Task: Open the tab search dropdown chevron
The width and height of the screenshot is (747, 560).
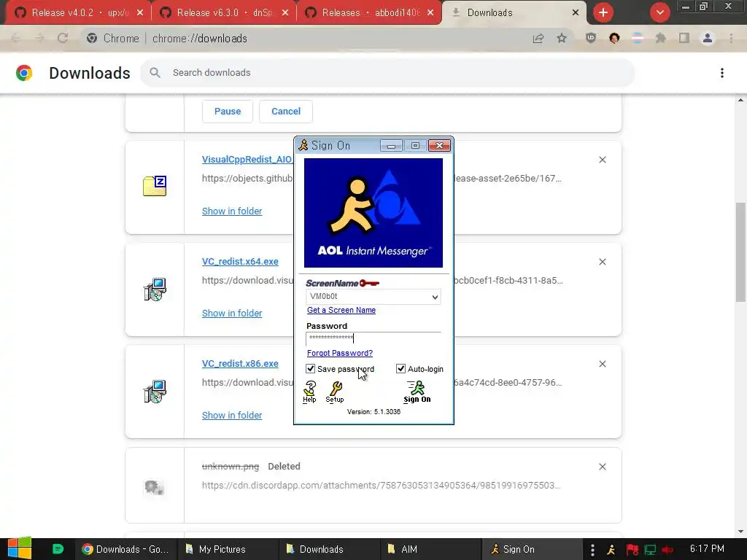Action: click(659, 12)
